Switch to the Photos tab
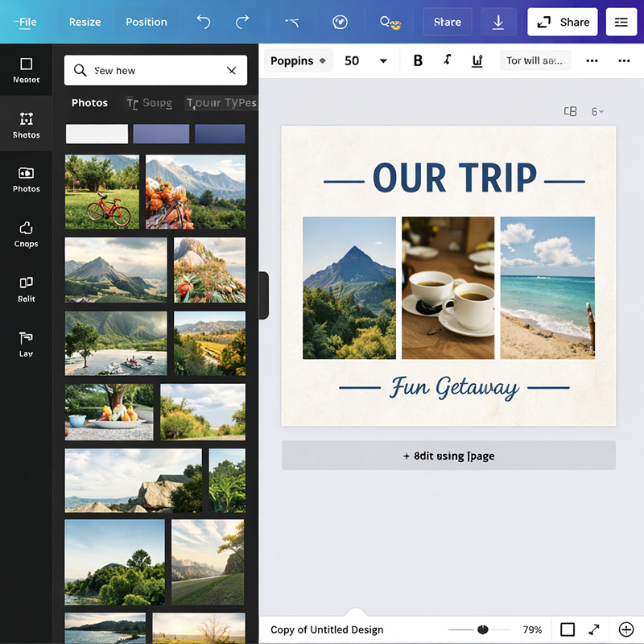 click(x=89, y=103)
